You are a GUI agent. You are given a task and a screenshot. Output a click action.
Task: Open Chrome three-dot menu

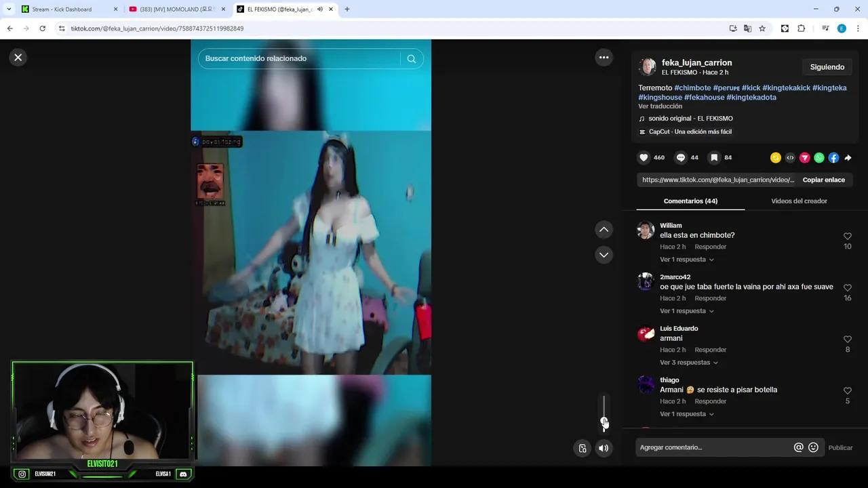pos(858,28)
